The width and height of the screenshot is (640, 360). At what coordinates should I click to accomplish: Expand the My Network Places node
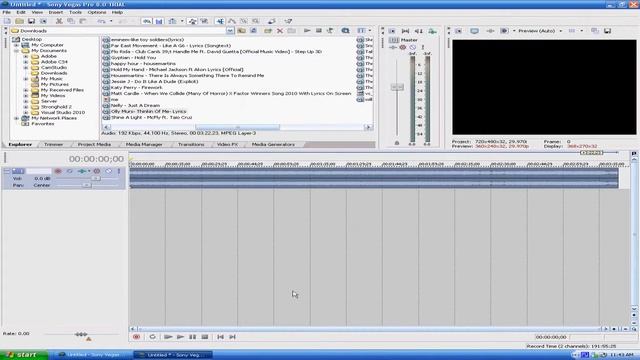(x=16, y=118)
